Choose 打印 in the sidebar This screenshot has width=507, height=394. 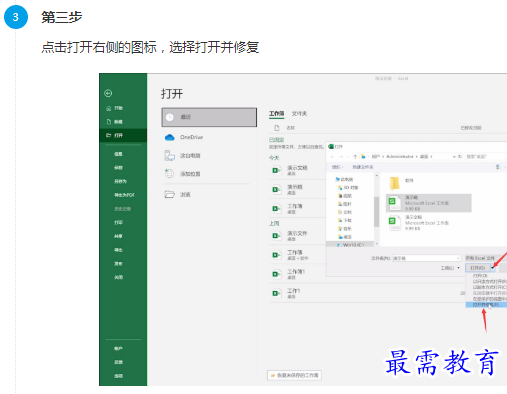(118, 222)
